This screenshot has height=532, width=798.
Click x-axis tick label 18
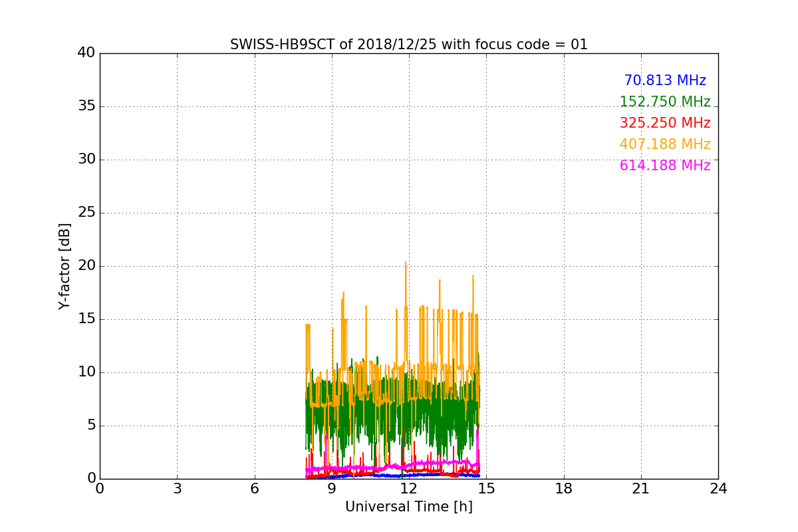(x=564, y=489)
